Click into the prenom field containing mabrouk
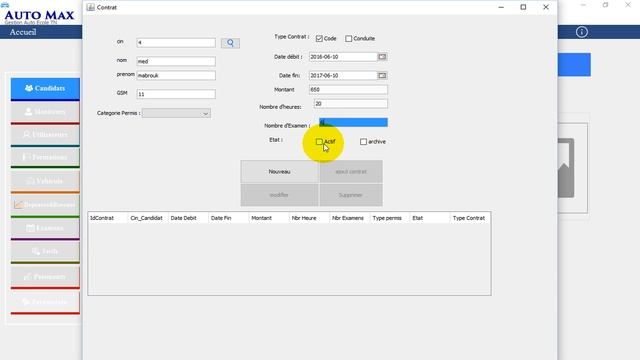Screen dimensions: 640x360 click(x=176, y=76)
